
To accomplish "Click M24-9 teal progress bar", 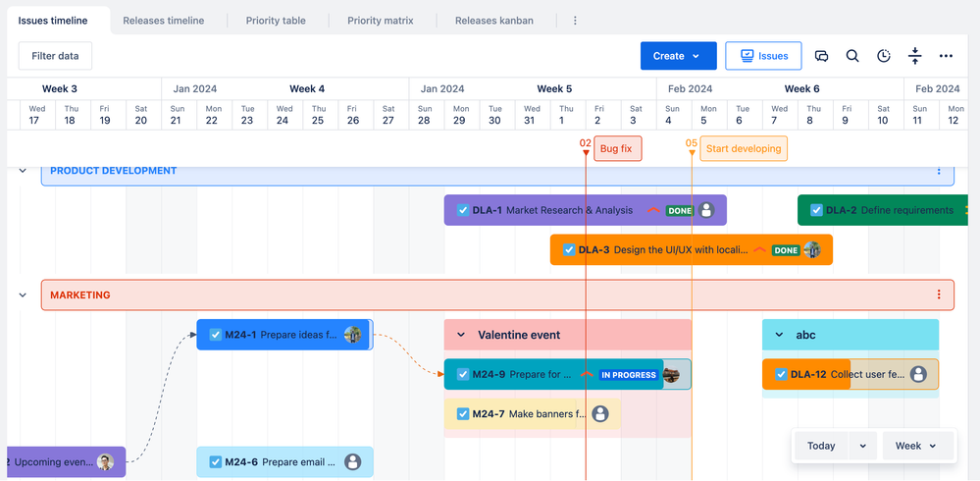I will (553, 375).
